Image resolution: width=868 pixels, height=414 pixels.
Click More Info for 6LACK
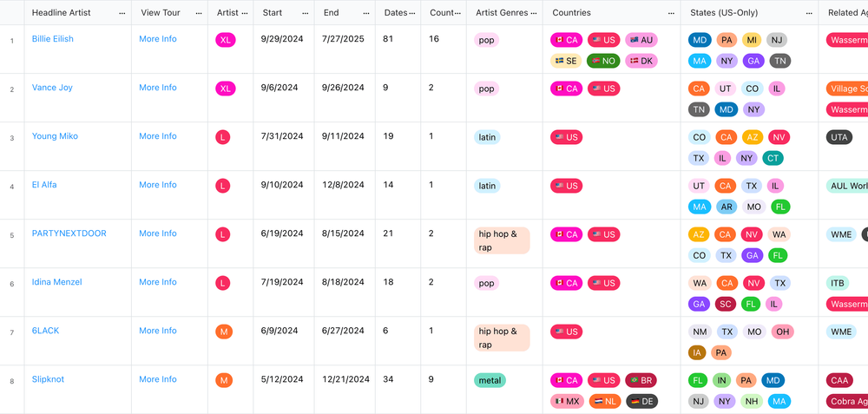tap(158, 331)
